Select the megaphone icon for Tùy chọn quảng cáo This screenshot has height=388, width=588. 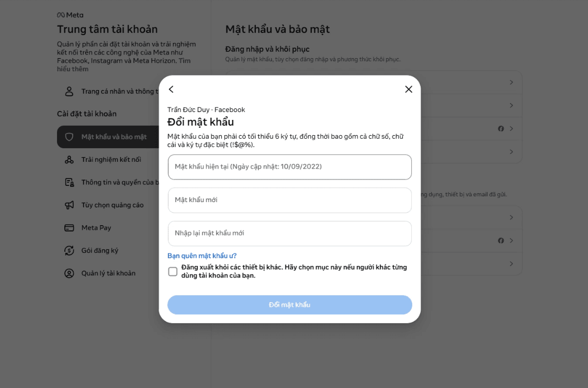(69, 205)
